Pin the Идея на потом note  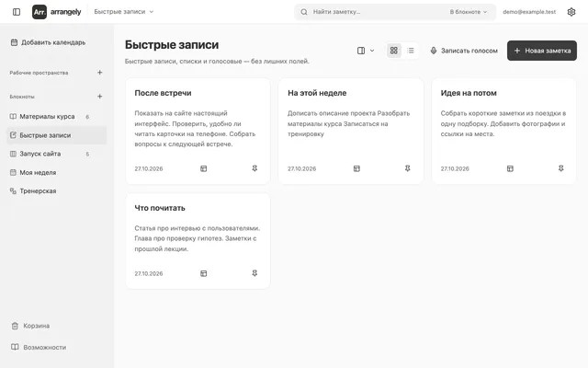561,168
